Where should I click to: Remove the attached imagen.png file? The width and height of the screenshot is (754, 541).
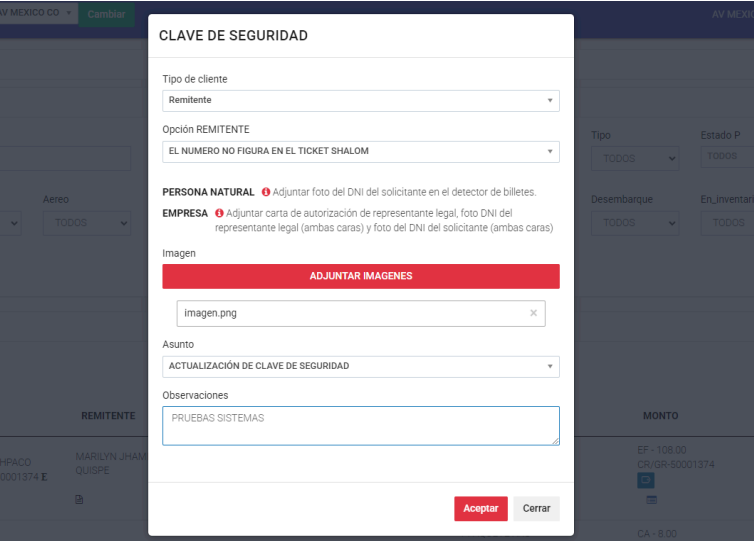[x=533, y=313]
